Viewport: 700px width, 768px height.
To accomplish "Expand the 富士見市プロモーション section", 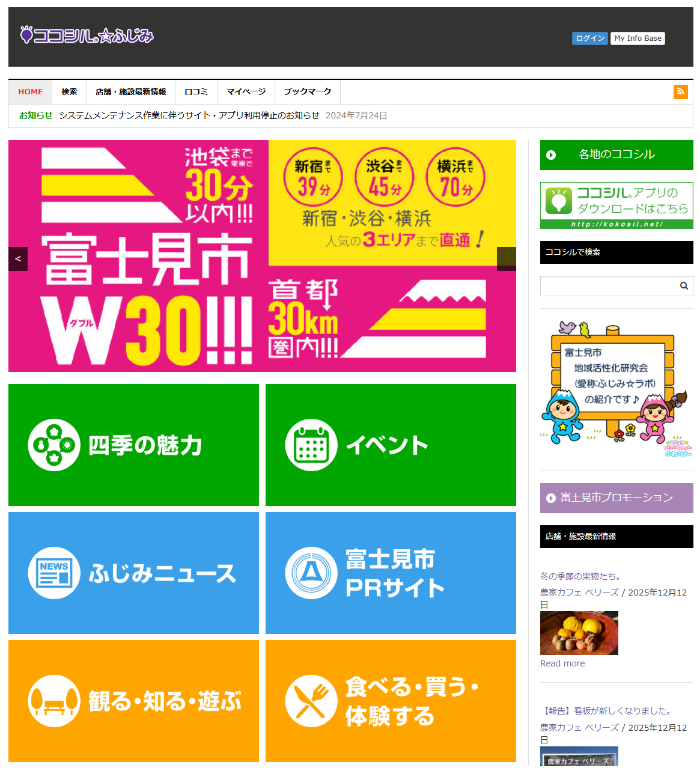I will click(616, 498).
